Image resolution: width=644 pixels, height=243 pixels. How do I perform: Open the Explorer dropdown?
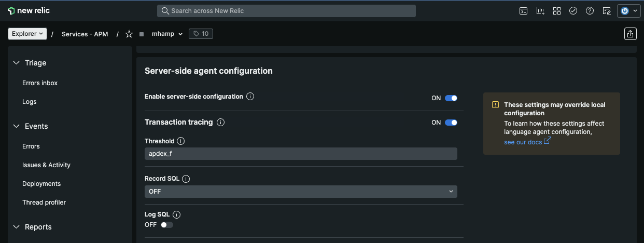tap(27, 34)
